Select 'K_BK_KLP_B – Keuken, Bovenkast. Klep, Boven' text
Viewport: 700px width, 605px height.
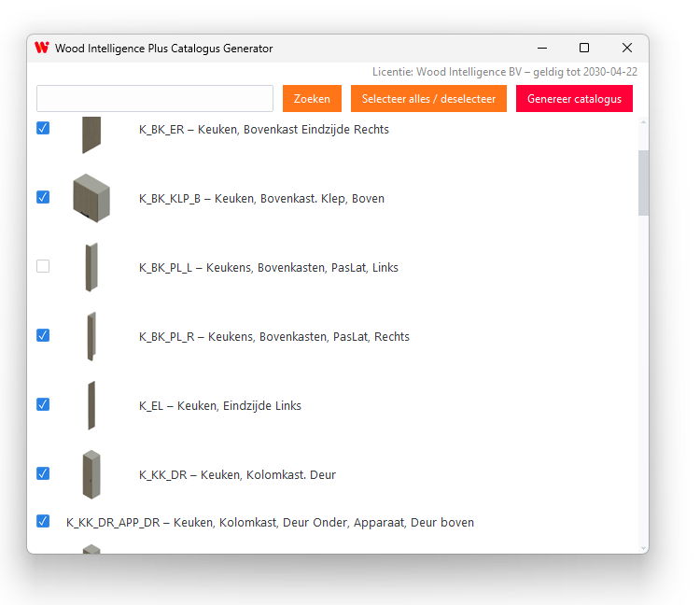(x=261, y=199)
